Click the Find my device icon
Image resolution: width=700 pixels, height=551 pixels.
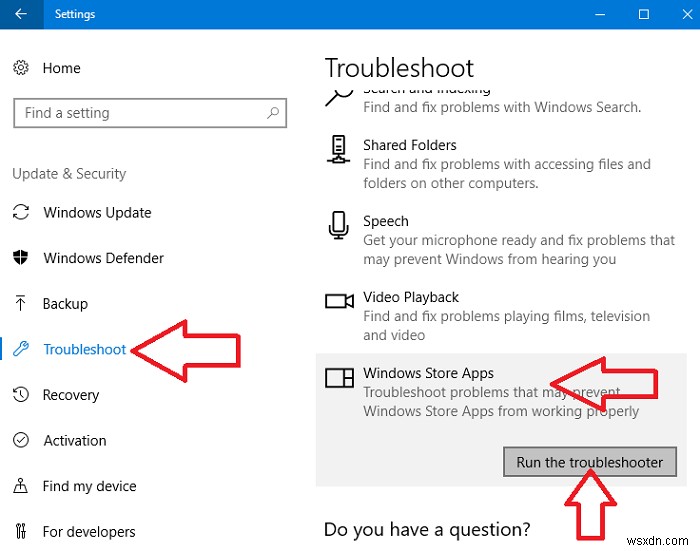[x=21, y=485]
